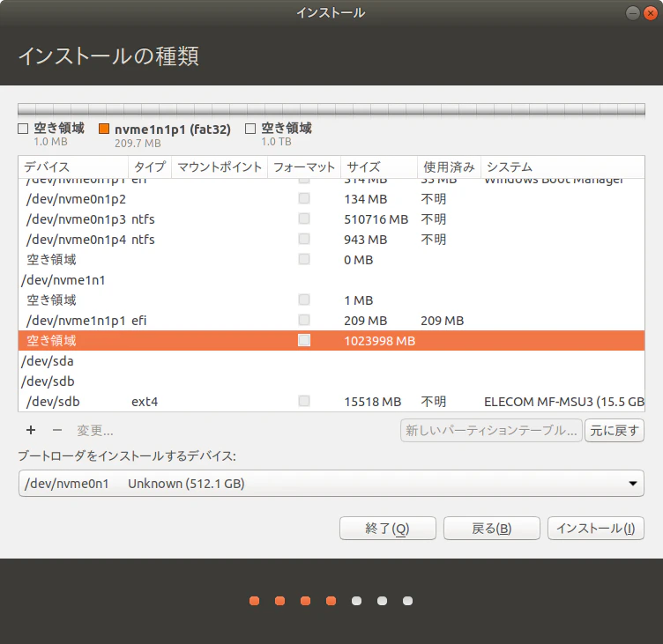663x644 pixels.
Task: Select the /dev/sdb ext4 partition row
Action: pos(331,402)
